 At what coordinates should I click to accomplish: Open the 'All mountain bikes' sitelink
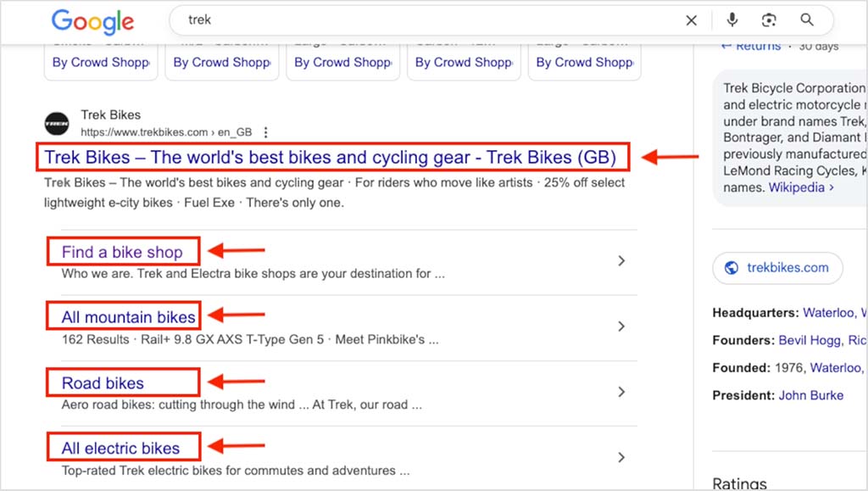tap(129, 317)
